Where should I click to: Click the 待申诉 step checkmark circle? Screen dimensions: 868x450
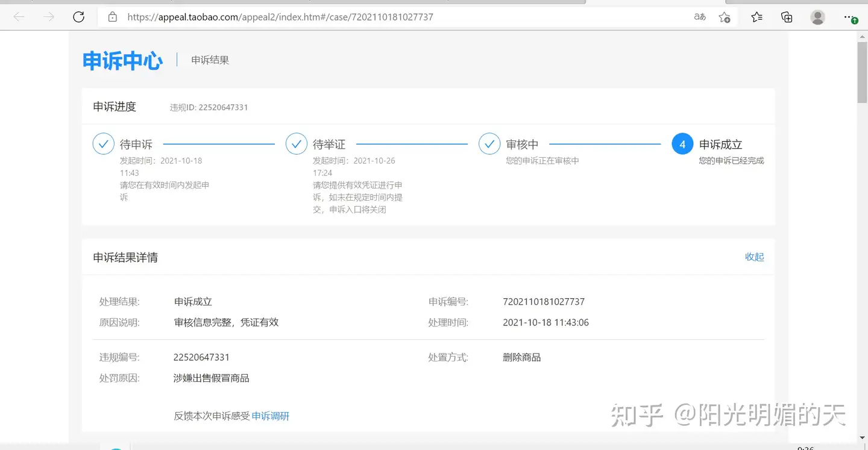click(104, 144)
